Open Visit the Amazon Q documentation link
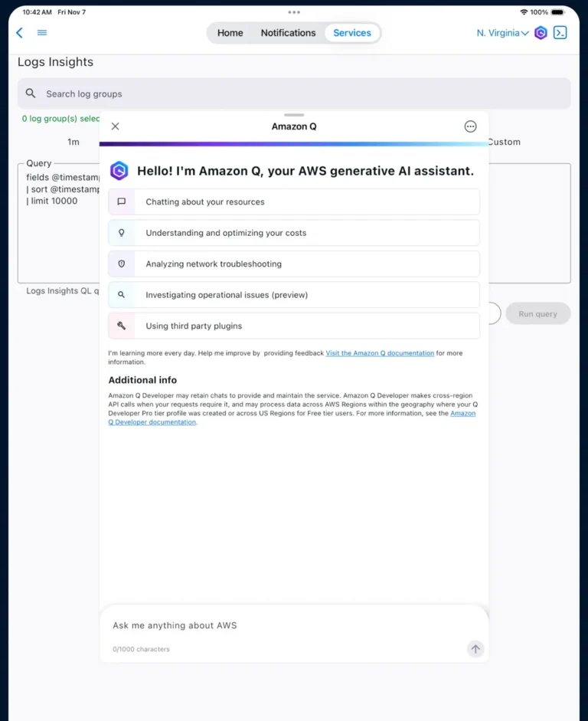The width and height of the screenshot is (588, 721). (380, 353)
